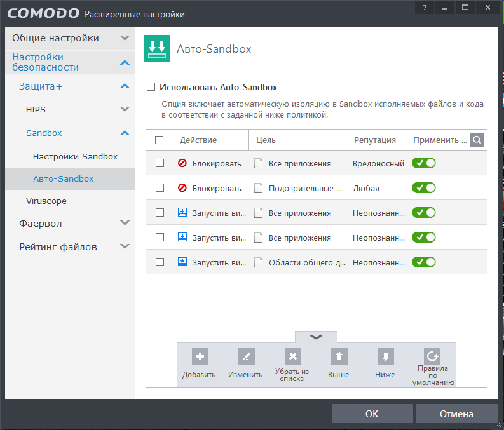Image resolution: width=504 pixels, height=430 pixels.
Task: Click the file icon beside Подозрительные target
Action: tap(259, 188)
